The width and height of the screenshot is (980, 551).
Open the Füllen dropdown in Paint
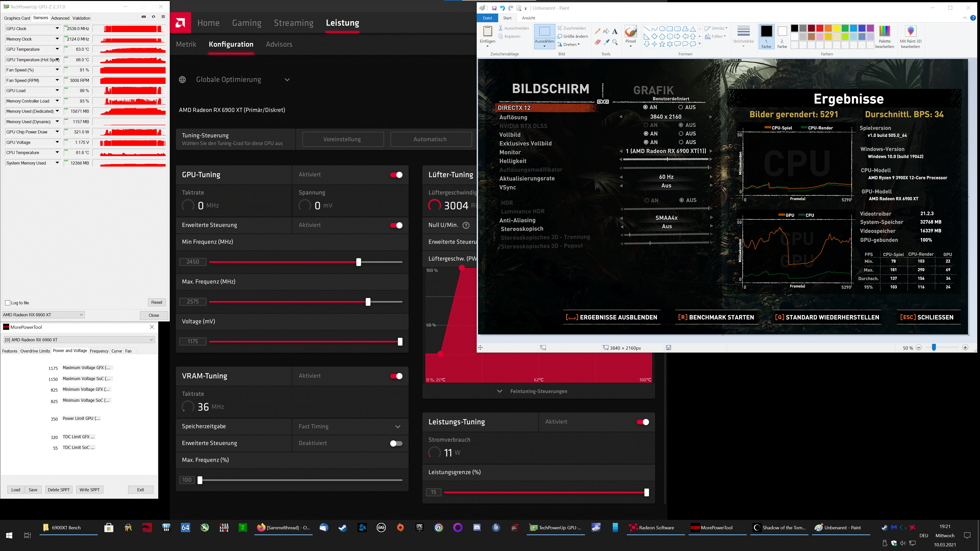pos(715,36)
